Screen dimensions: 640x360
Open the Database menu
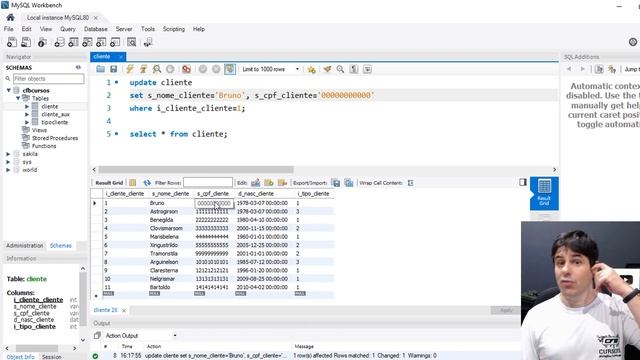coord(96,29)
